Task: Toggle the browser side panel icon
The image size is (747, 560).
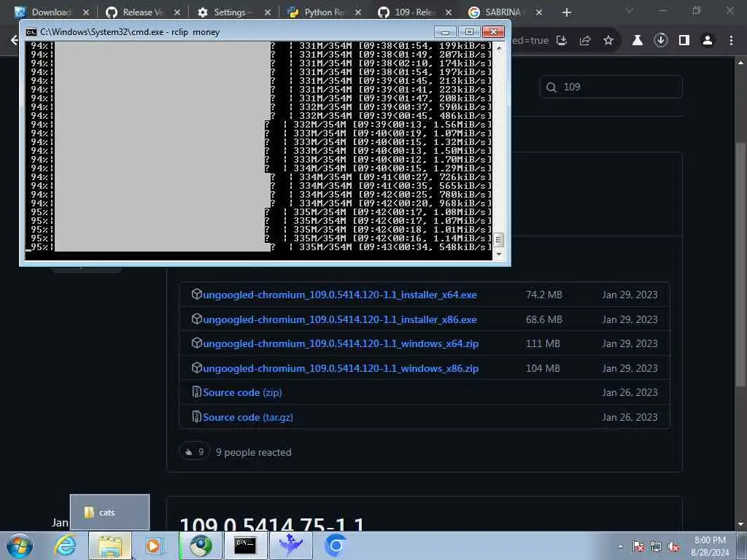Action: 684,41
